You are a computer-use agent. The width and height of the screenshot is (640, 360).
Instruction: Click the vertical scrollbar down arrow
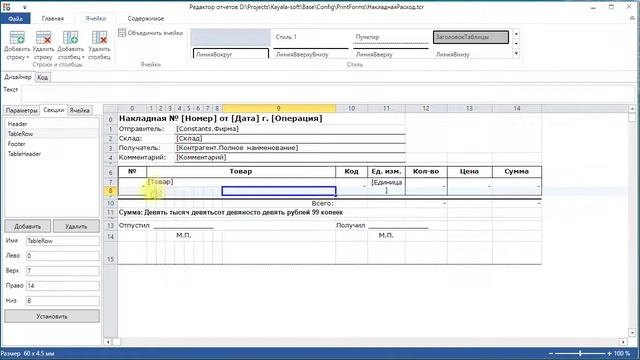pyautogui.click(x=632, y=332)
